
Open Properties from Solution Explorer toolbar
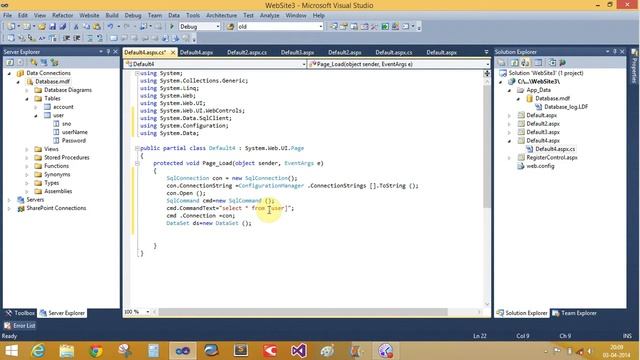(x=501, y=62)
